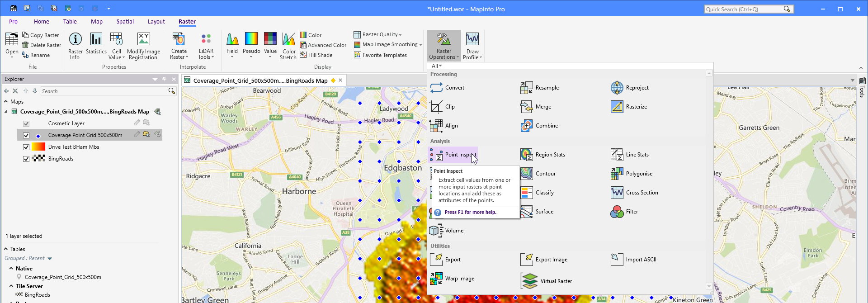This screenshot has height=303, width=868.
Task: Open Draw Profile dropdown
Action: 472,46
